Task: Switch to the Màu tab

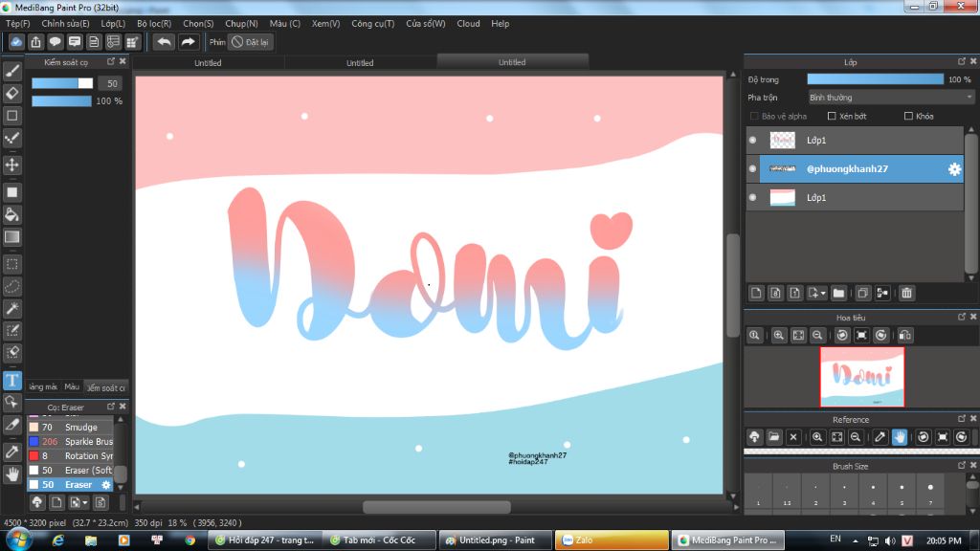Action: (x=72, y=387)
